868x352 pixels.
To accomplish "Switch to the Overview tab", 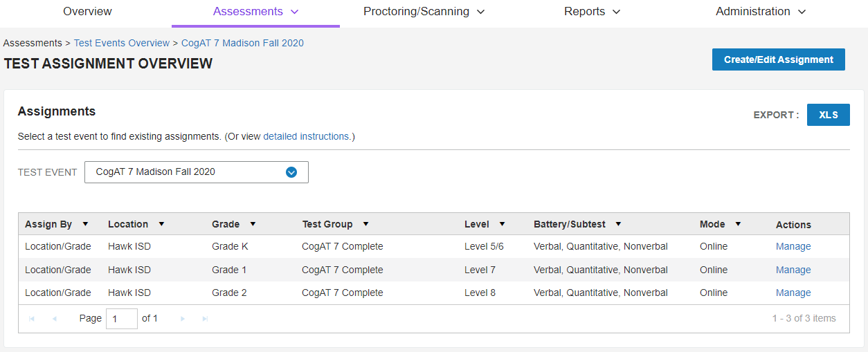I will 87,12.
